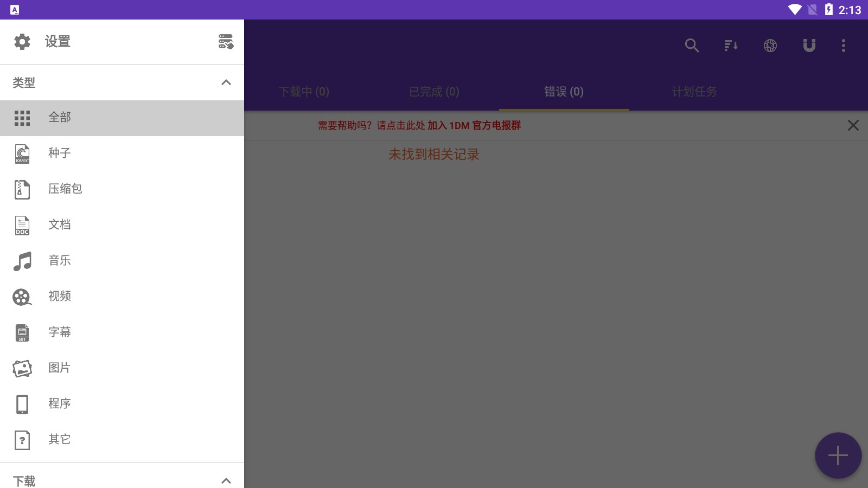
Task: Select the 文档 category label
Action: tap(60, 225)
